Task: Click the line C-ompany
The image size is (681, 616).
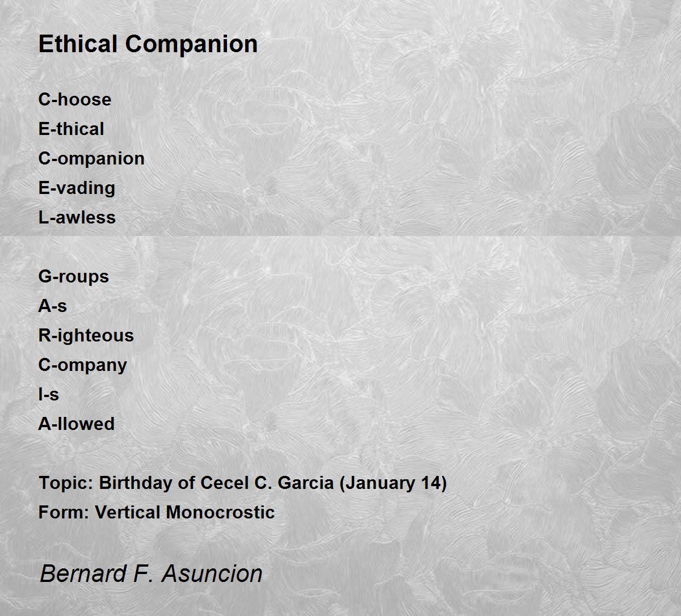Action: (x=82, y=365)
